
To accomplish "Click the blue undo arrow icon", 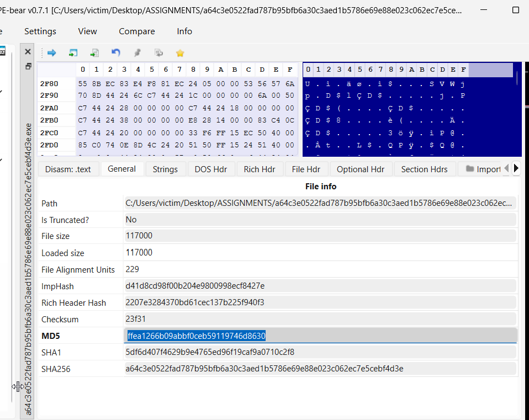I will click(x=116, y=53).
